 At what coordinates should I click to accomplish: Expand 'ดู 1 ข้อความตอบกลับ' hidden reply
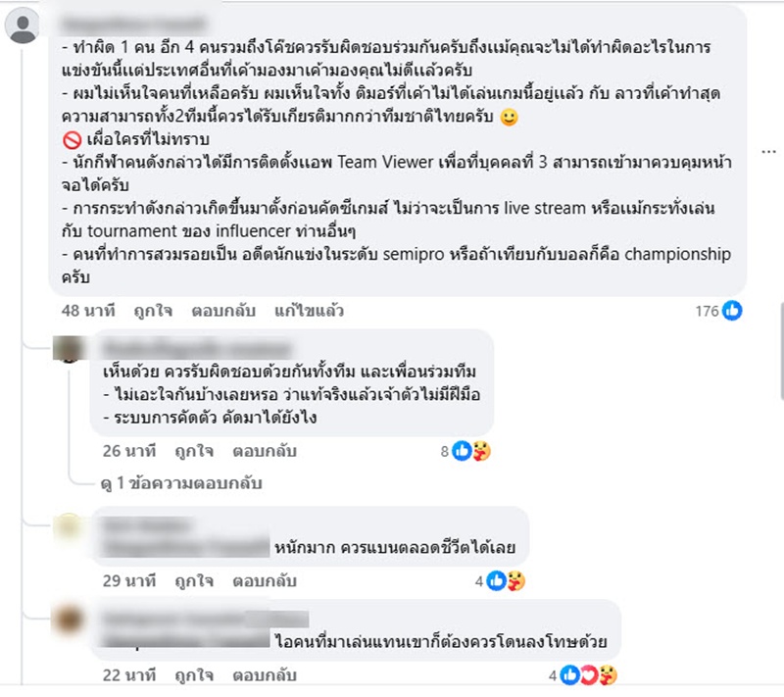(181, 483)
